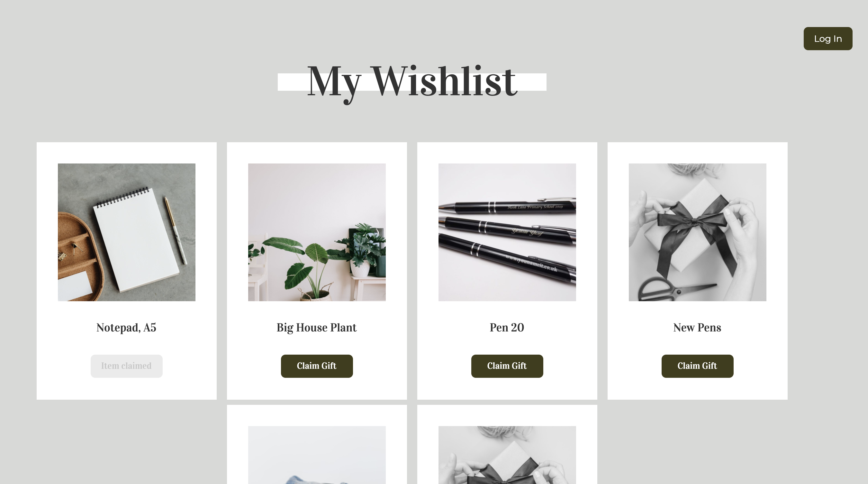This screenshot has width=868, height=484.
Task: Open the Big House Plant photo
Action: (x=317, y=232)
